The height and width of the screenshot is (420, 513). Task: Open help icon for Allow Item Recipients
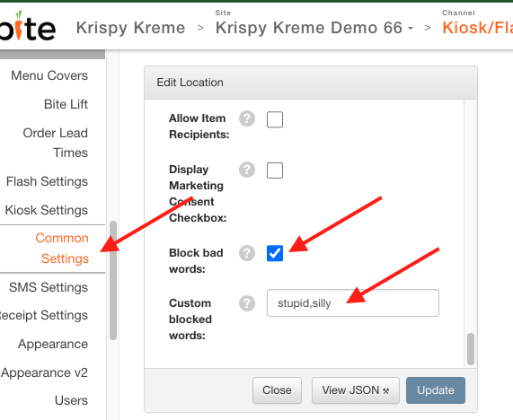click(x=247, y=118)
